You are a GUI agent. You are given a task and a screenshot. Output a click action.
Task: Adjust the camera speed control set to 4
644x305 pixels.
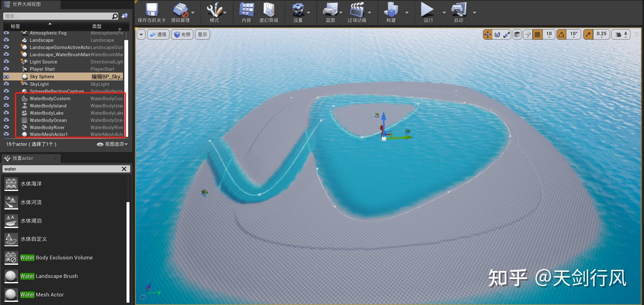tap(625, 34)
